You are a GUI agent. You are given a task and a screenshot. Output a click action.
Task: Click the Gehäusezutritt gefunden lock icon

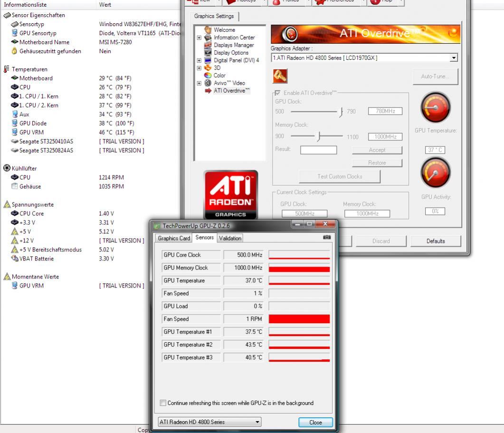coord(14,51)
